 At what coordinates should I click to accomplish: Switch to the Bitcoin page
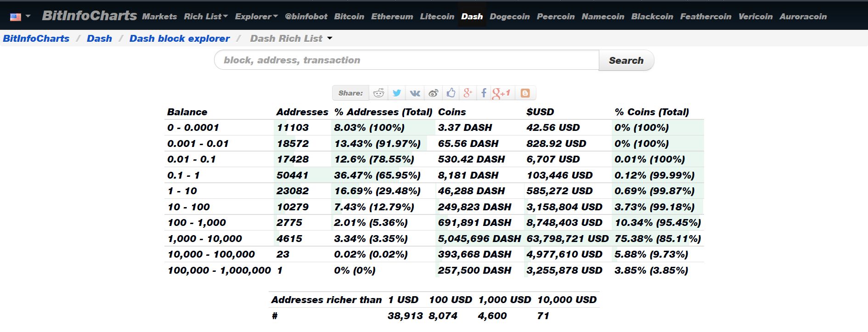coord(349,17)
